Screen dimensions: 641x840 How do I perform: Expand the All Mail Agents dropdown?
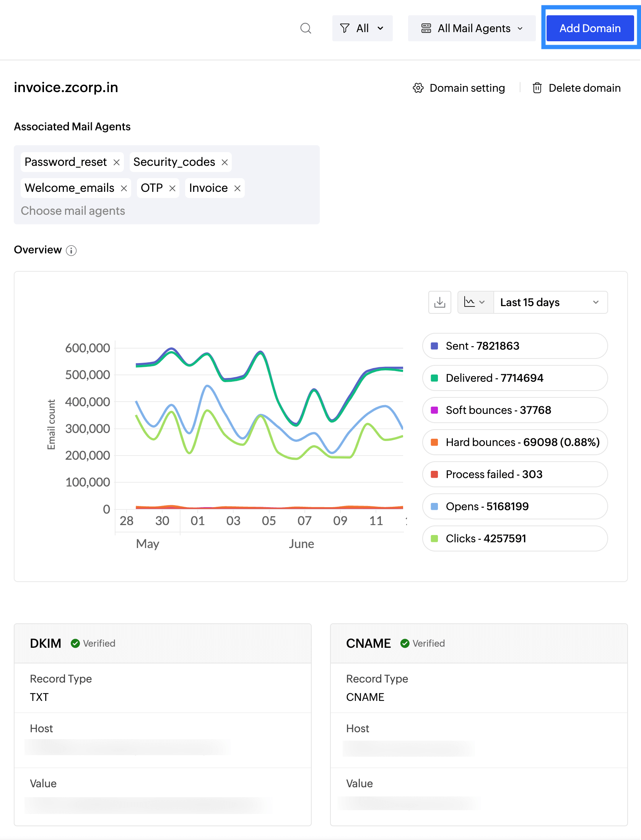[x=472, y=28]
